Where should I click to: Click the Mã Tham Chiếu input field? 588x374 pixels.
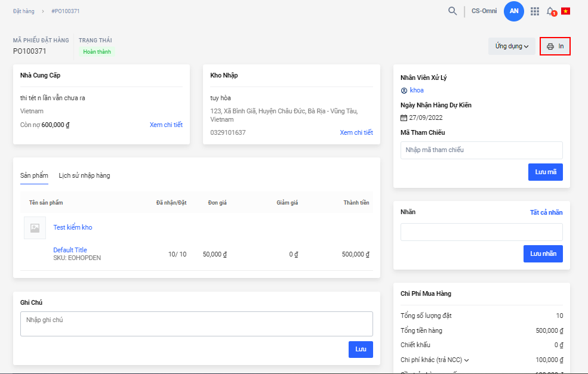pyautogui.click(x=481, y=150)
